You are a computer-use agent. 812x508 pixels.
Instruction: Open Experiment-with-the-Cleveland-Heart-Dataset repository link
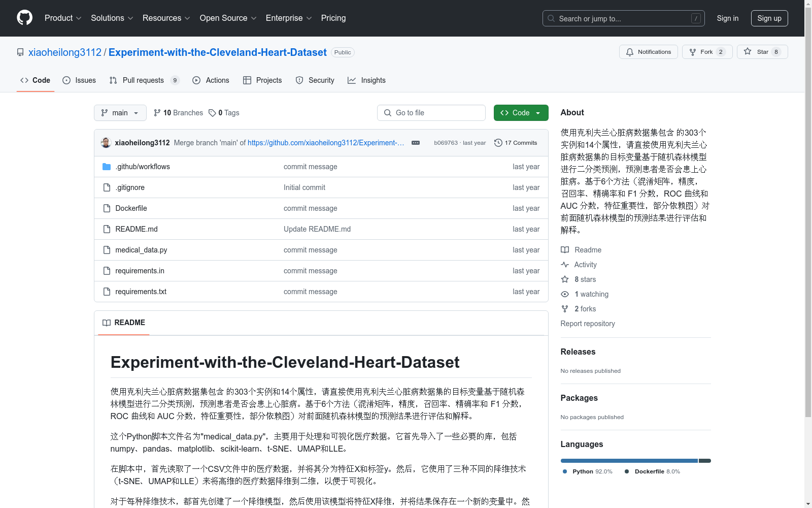(218, 52)
